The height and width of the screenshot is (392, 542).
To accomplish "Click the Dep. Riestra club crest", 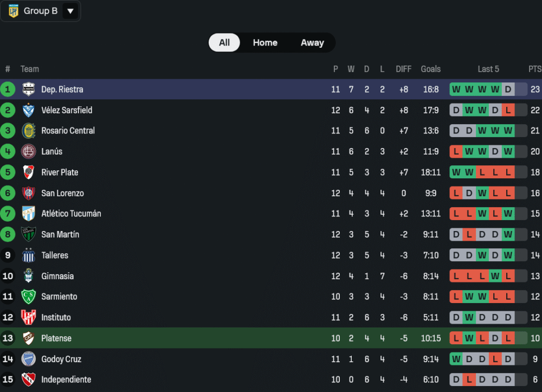I will [28, 89].
